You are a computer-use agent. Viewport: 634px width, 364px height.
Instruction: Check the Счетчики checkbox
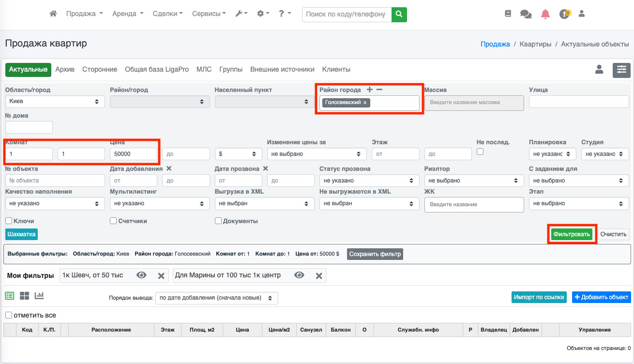pyautogui.click(x=114, y=221)
